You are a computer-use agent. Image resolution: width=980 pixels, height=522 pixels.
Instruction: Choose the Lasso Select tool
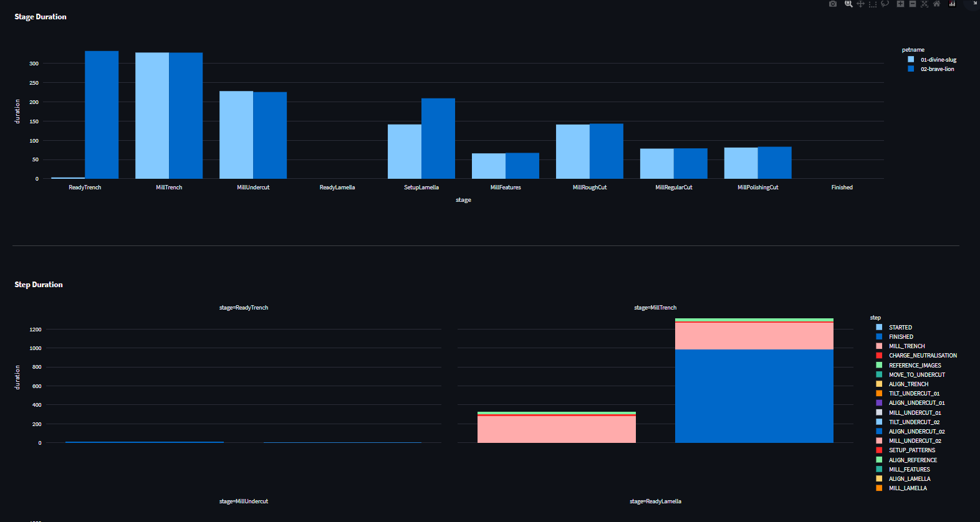[885, 4]
